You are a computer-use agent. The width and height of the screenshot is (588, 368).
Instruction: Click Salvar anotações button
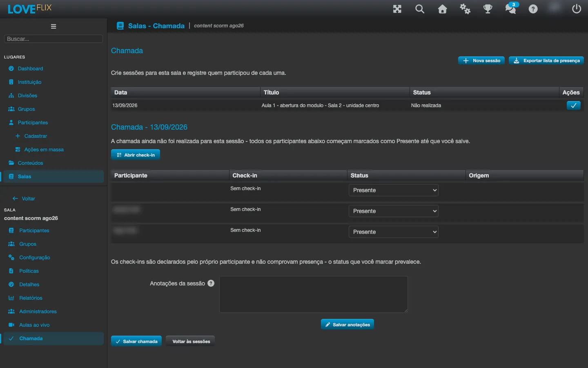[x=347, y=325]
